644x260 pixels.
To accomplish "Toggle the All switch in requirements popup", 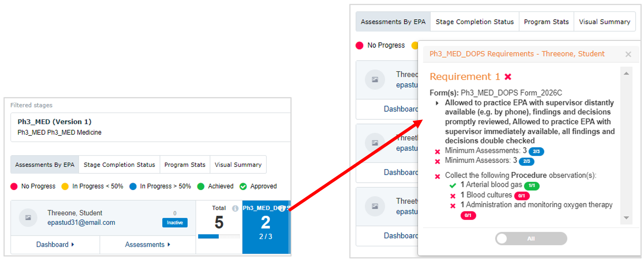I will 531,238.
